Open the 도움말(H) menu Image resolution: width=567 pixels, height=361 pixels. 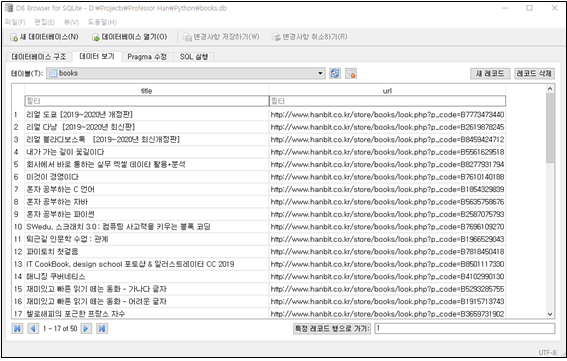[x=102, y=22]
